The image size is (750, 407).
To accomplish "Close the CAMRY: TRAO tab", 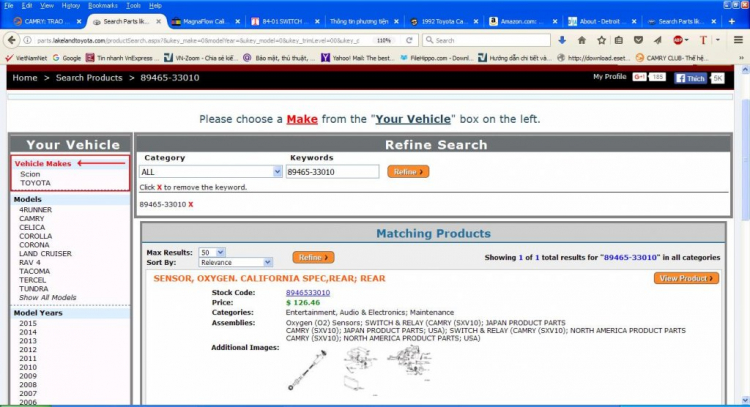I will coord(79,22).
